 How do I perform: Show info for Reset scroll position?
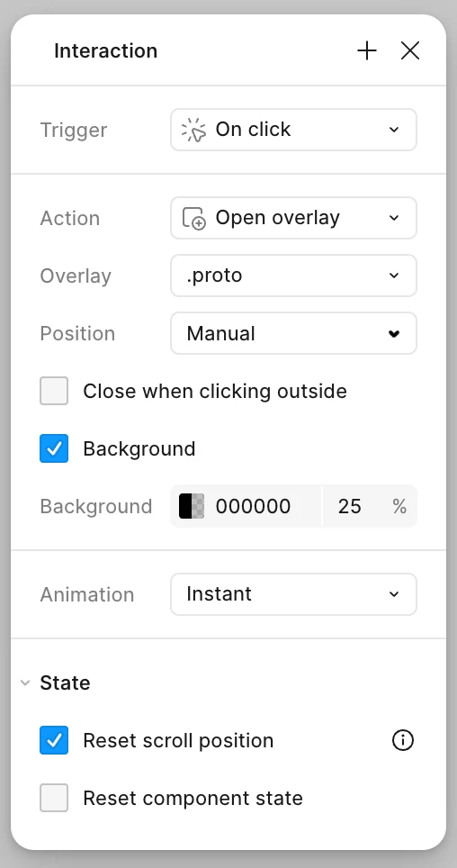[x=403, y=740]
